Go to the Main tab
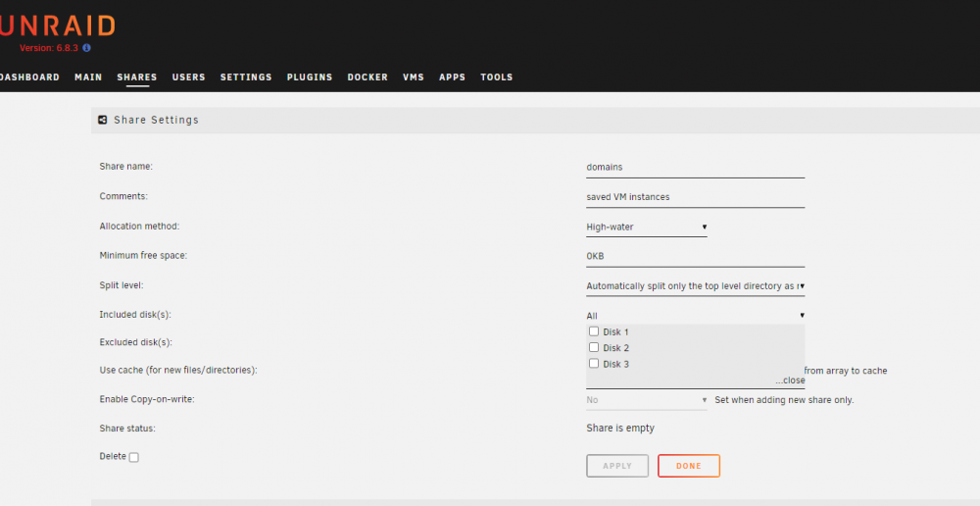The height and width of the screenshot is (506, 980). [88, 76]
